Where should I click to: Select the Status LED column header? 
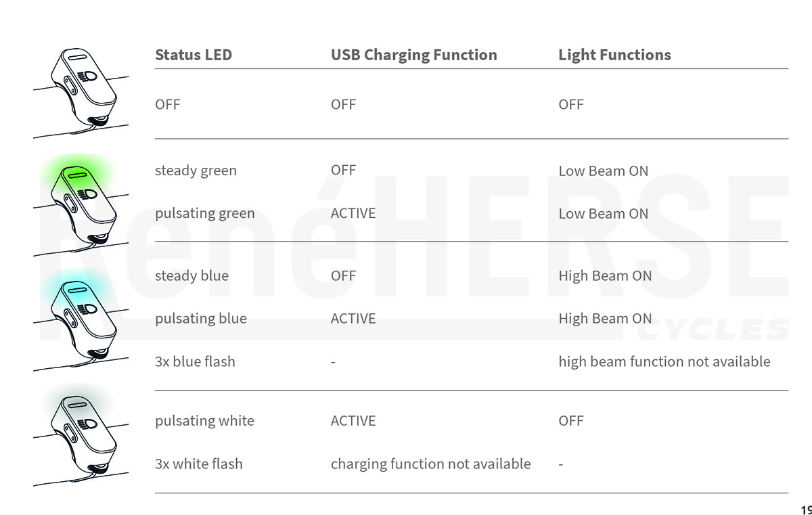click(x=194, y=55)
